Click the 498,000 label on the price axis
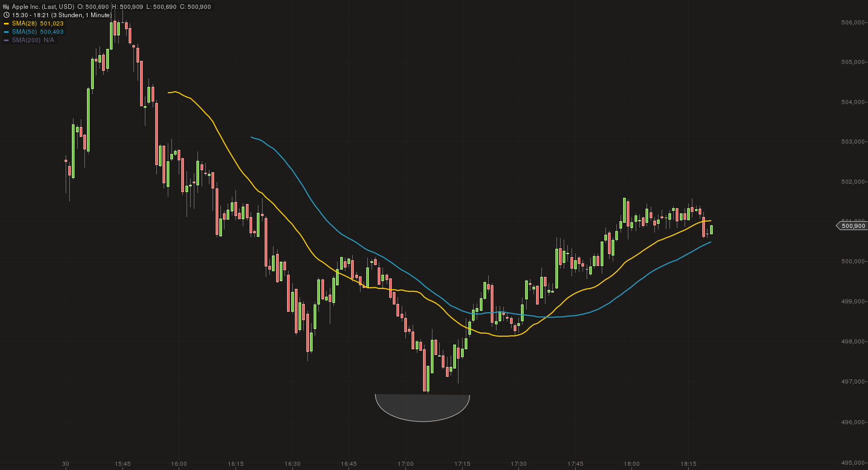The image size is (868, 470). click(x=852, y=341)
